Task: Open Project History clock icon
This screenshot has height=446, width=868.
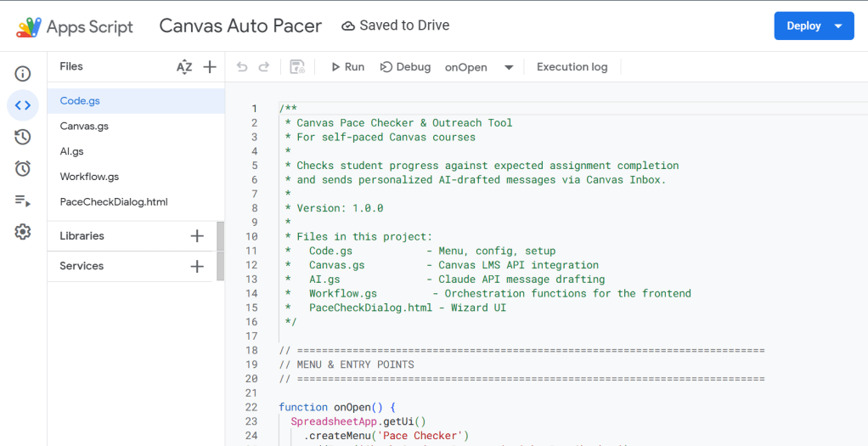Action: (23, 137)
